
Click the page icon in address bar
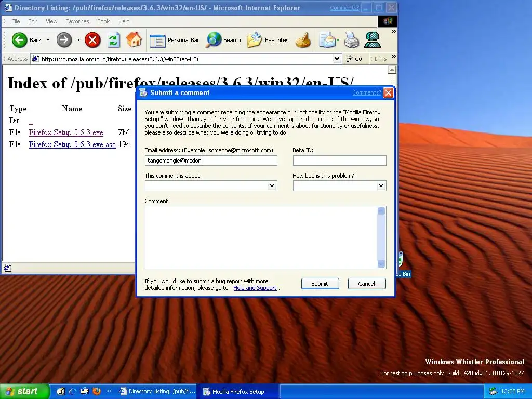click(35, 59)
